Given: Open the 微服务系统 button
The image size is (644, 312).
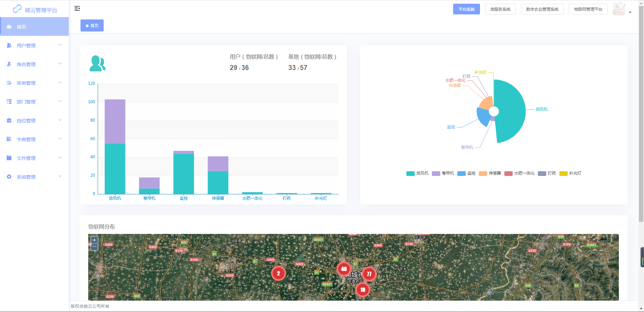Looking at the screenshot, I should tap(500, 9).
